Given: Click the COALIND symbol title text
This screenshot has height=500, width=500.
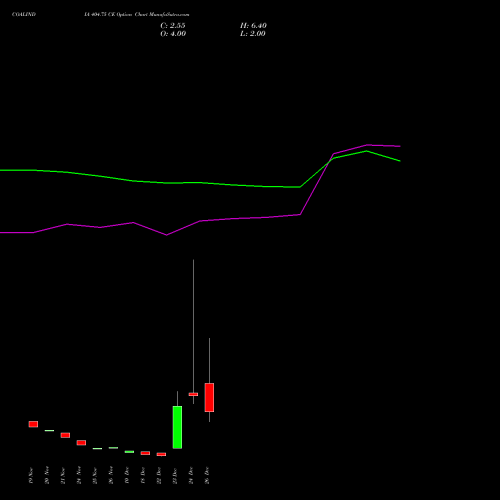Looking at the screenshot, I should (24, 15).
